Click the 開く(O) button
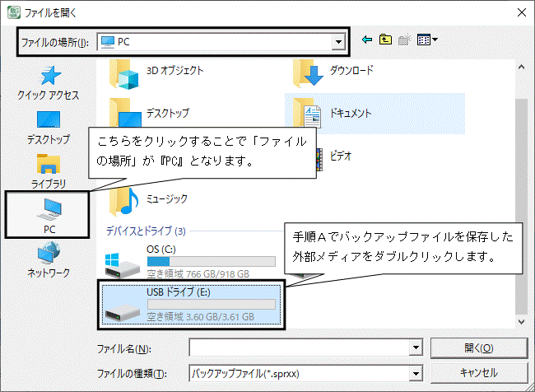Viewport: 535px width, 392px height. click(479, 348)
